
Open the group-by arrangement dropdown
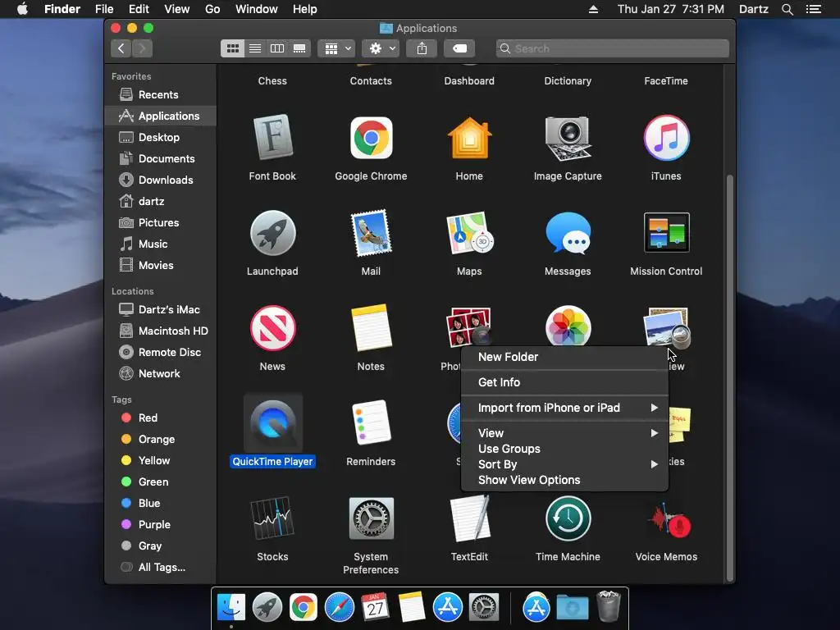point(336,48)
